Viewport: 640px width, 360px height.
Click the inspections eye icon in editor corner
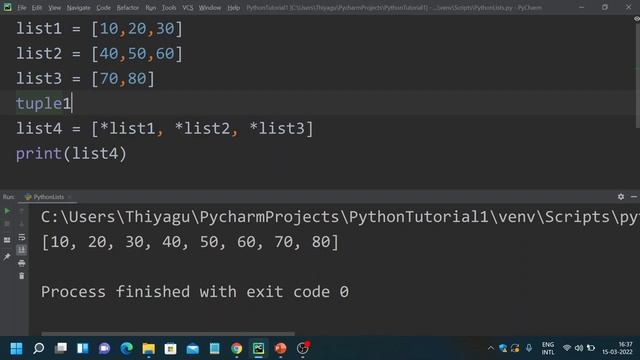(636, 19)
